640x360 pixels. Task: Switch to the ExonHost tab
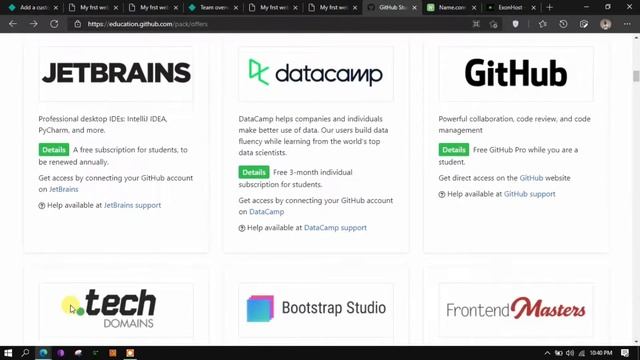[510, 7]
